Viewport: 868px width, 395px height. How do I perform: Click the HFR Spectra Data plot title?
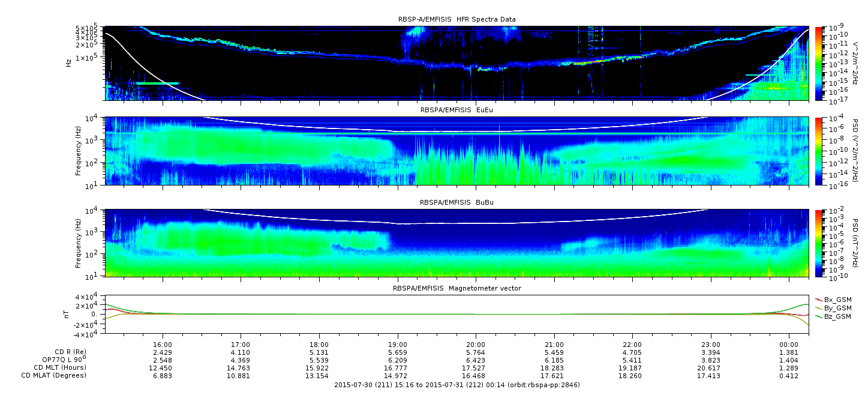pos(456,19)
